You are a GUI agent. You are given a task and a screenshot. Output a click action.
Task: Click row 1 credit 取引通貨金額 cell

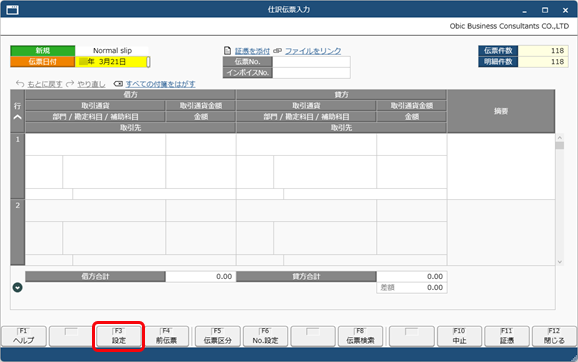(412, 145)
